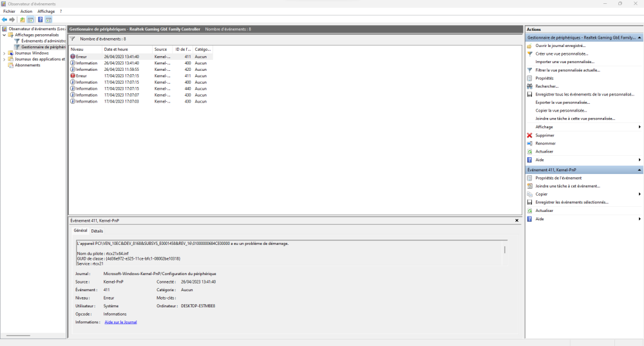Open the submenu arrow of Aide under the custom view section
This screenshot has height=346, width=644.
pos(639,160)
